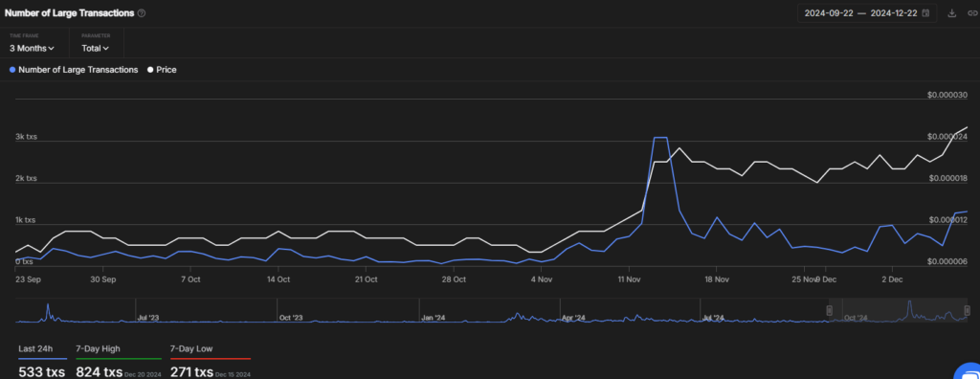Image resolution: width=980 pixels, height=379 pixels.
Task: Edit the 2024-09-22 to 2024-12-22 date range
Action: coord(867,13)
